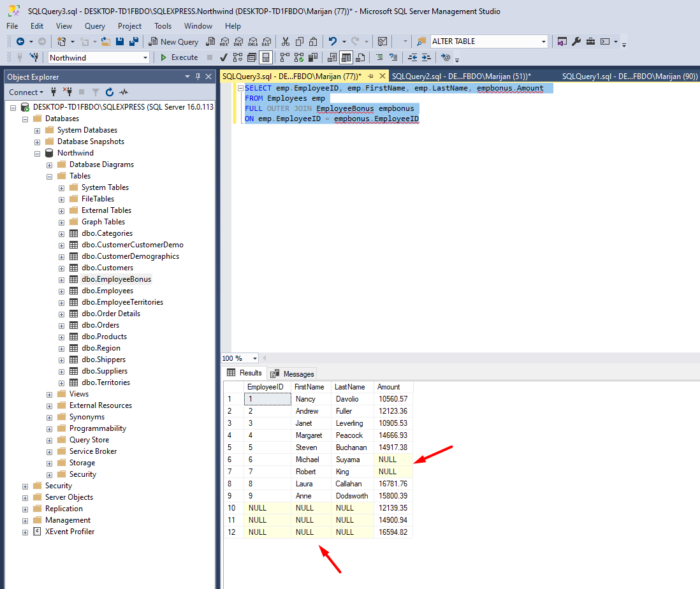Click the Save All icon
This screenshot has height=589, width=700.
(x=133, y=41)
